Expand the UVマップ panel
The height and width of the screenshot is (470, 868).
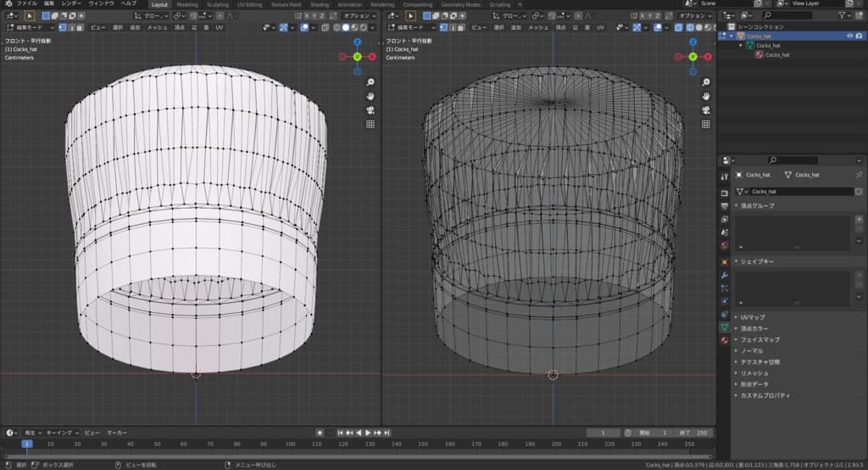coord(752,317)
